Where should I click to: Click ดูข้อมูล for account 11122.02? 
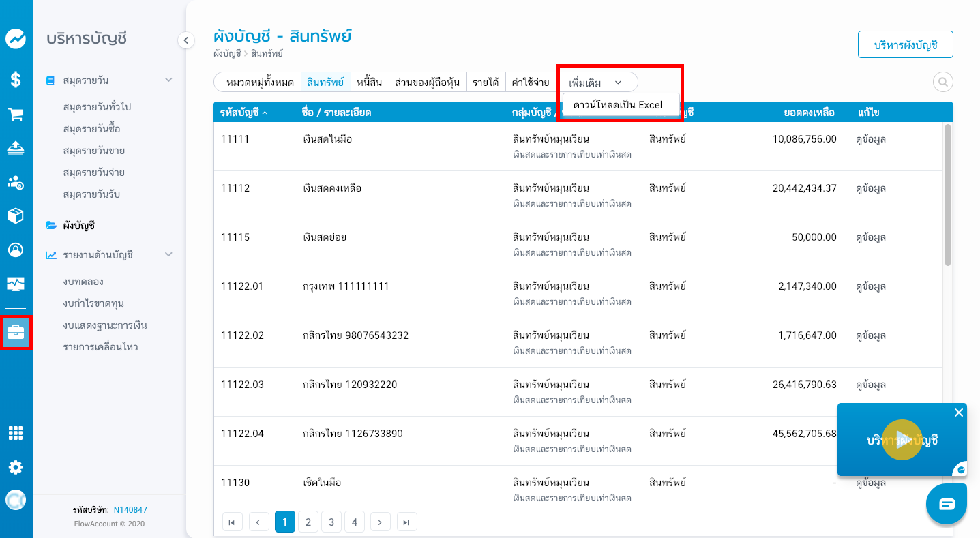point(871,335)
